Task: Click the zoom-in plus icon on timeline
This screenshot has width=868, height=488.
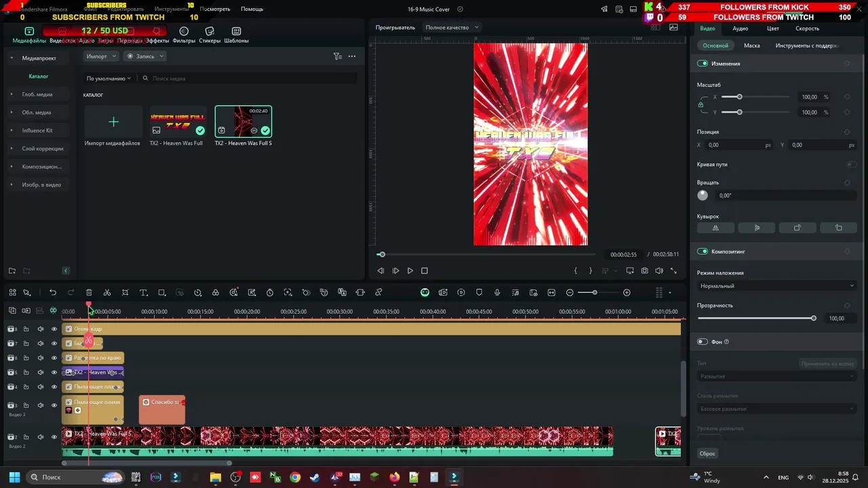Action: [627, 293]
